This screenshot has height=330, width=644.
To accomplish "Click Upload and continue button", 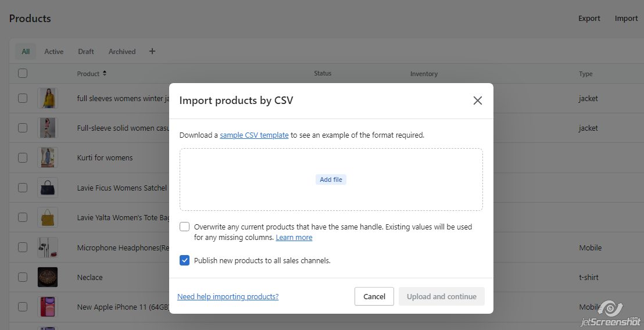I will (x=441, y=296).
